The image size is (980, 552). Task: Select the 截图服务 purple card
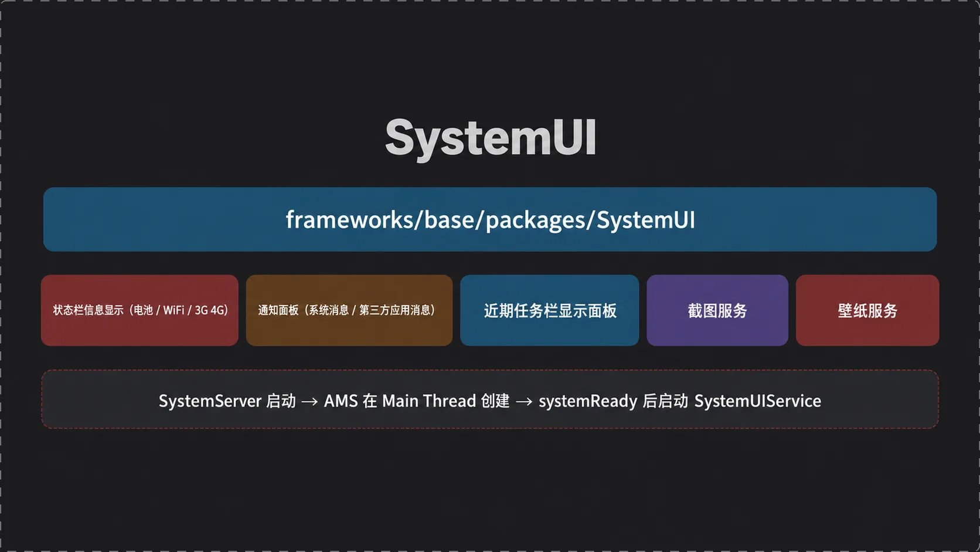(717, 310)
